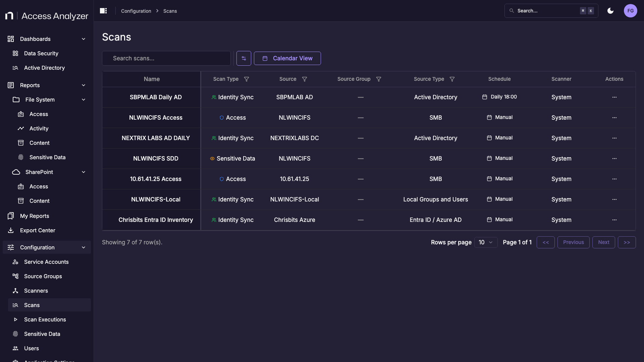Screen dimensions: 644x362
Task: Toggle dark mode with the moon icon
Action: pyautogui.click(x=610, y=11)
